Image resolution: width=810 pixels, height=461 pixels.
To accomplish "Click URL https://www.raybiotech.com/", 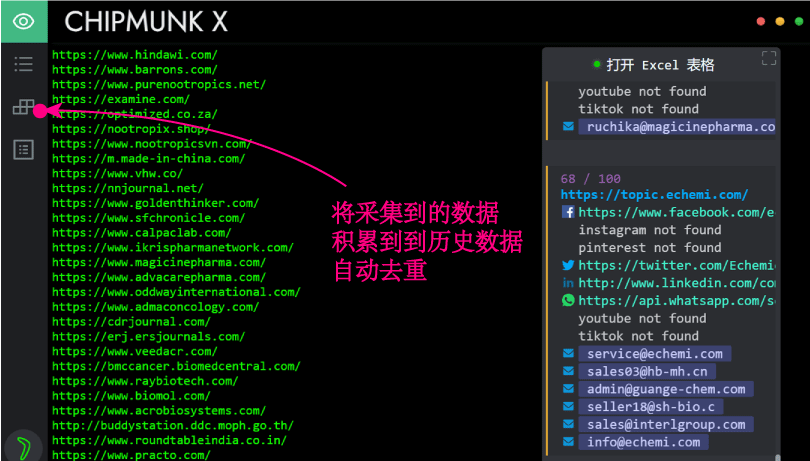I will (145, 381).
